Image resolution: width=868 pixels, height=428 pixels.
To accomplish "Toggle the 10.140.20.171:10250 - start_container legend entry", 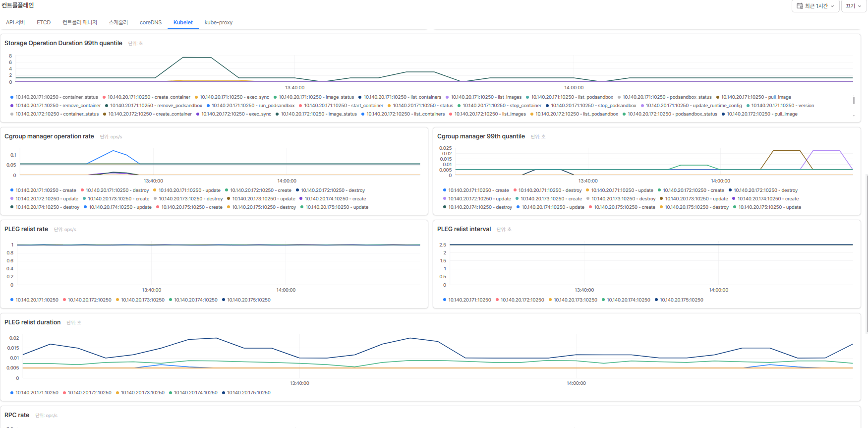I will [x=342, y=106].
